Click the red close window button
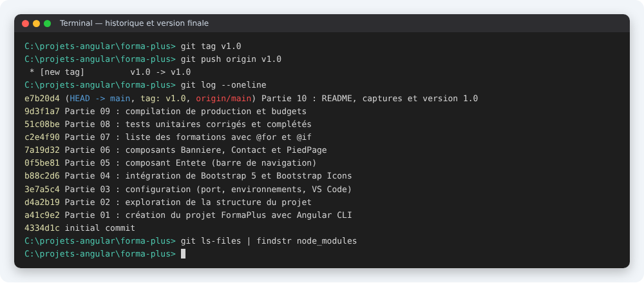 click(x=26, y=23)
